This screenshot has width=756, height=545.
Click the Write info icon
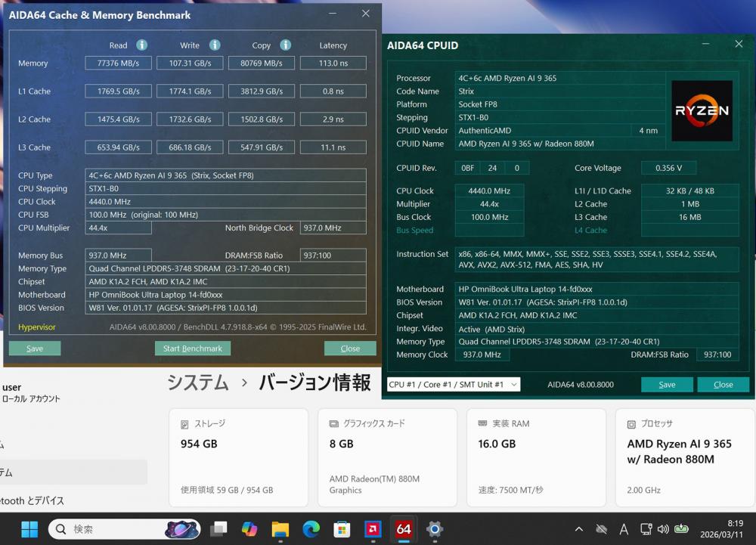(215, 45)
